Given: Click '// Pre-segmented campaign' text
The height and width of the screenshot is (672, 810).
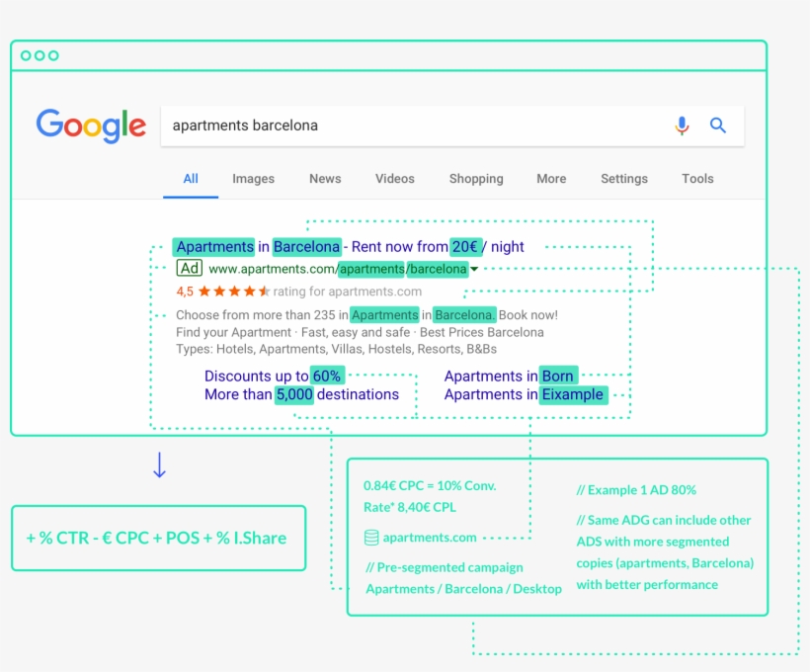Looking at the screenshot, I should 445,567.
